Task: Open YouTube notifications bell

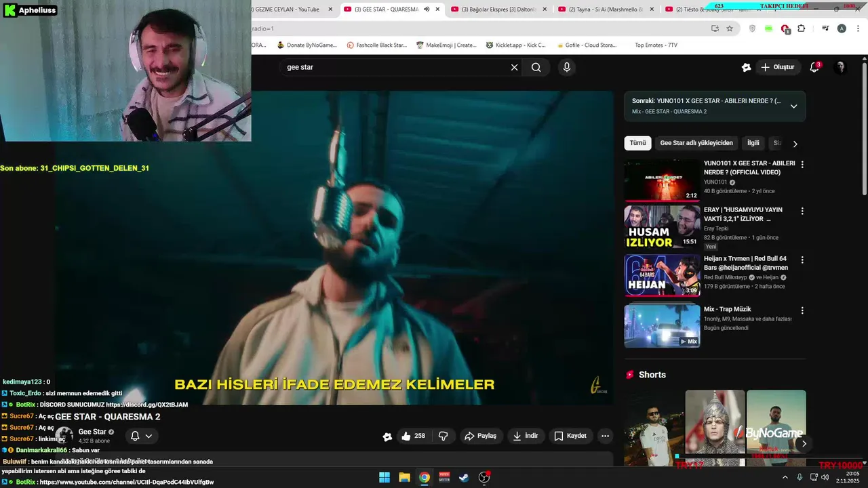Action: click(x=815, y=67)
